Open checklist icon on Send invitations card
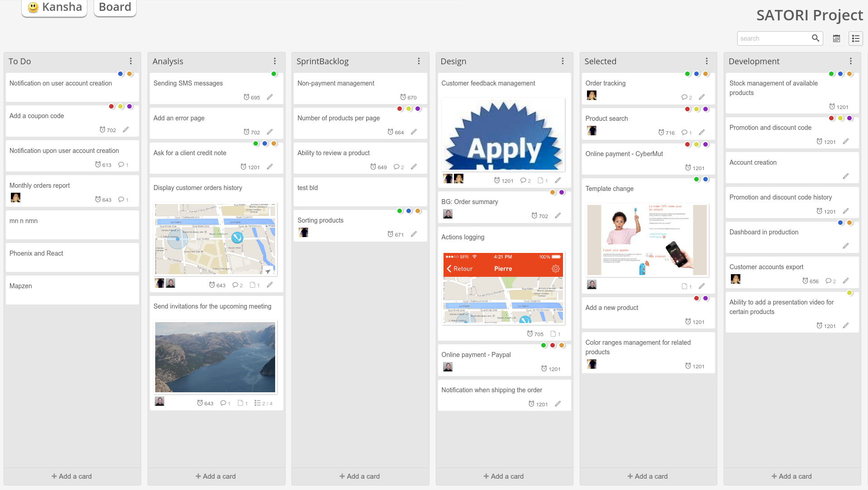The height and width of the screenshot is (490, 868). pos(263,403)
